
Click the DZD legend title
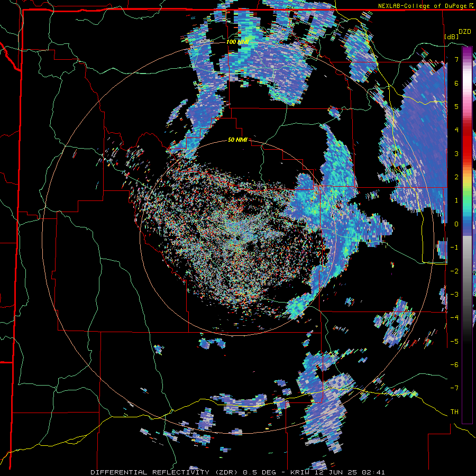(x=465, y=32)
